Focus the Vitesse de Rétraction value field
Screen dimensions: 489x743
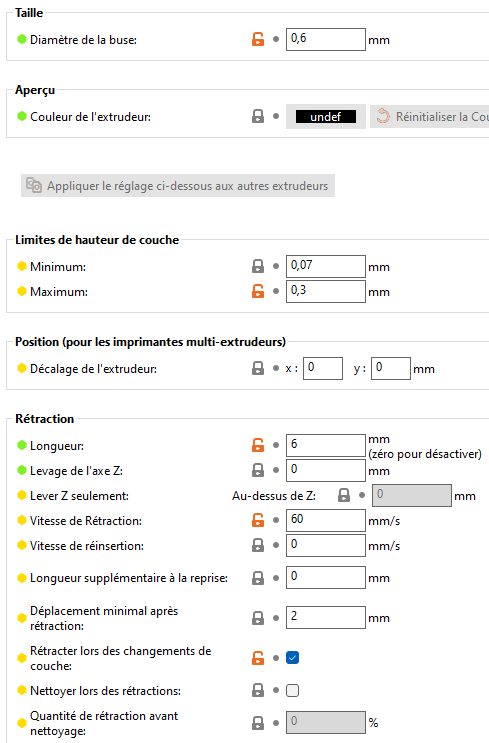point(326,520)
